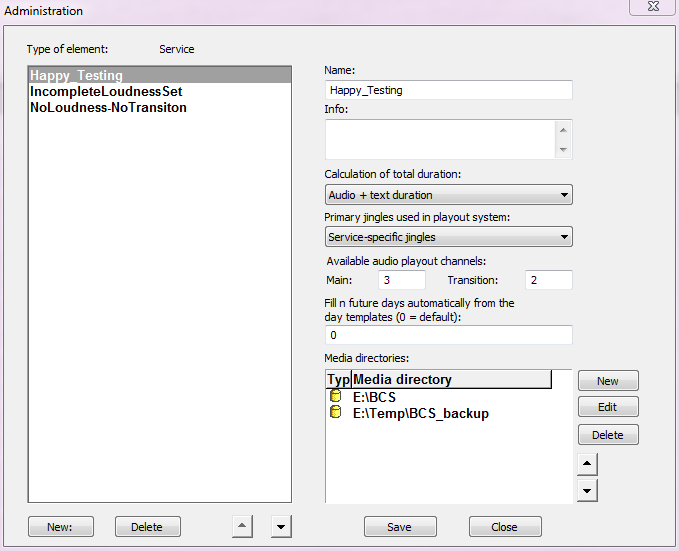Viewport: 679px width, 551px height.
Task: Delete the selected media directory
Action: (x=607, y=435)
